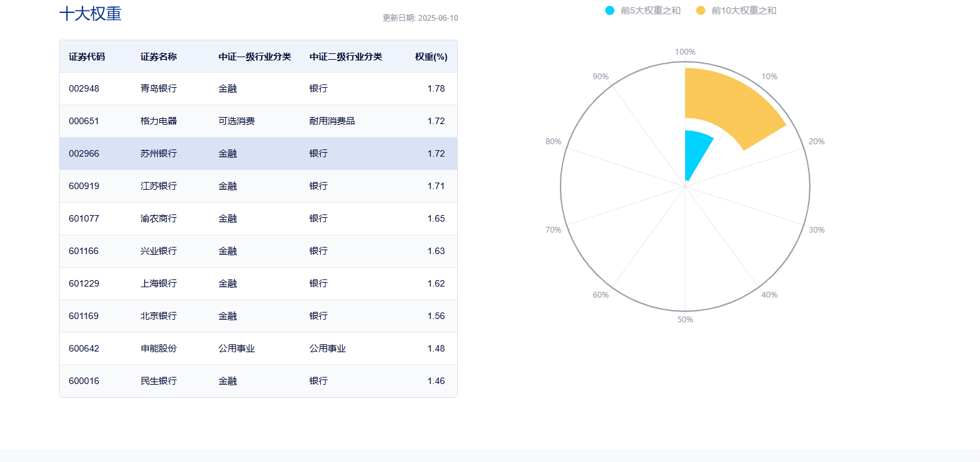The image size is (980, 462).
Task: Click the 申能股份 security name
Action: coord(158,348)
